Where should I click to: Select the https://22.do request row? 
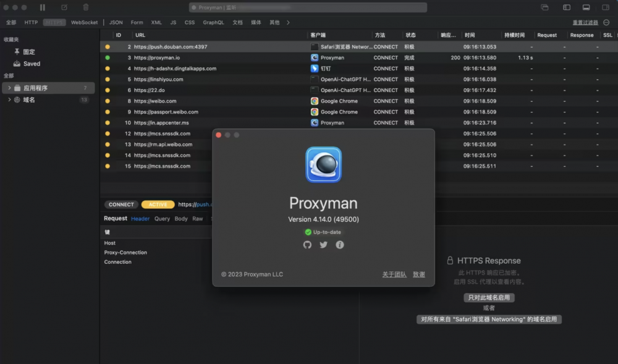358,90
